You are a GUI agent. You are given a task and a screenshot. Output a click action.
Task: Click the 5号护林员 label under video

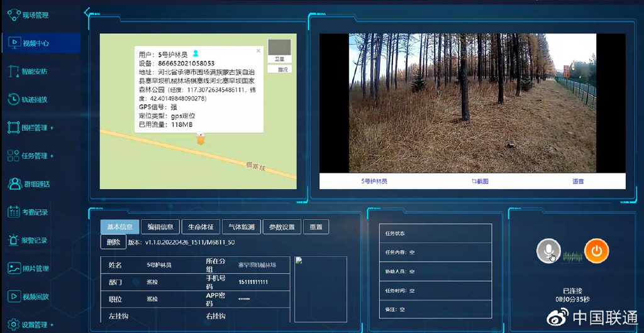point(374,181)
